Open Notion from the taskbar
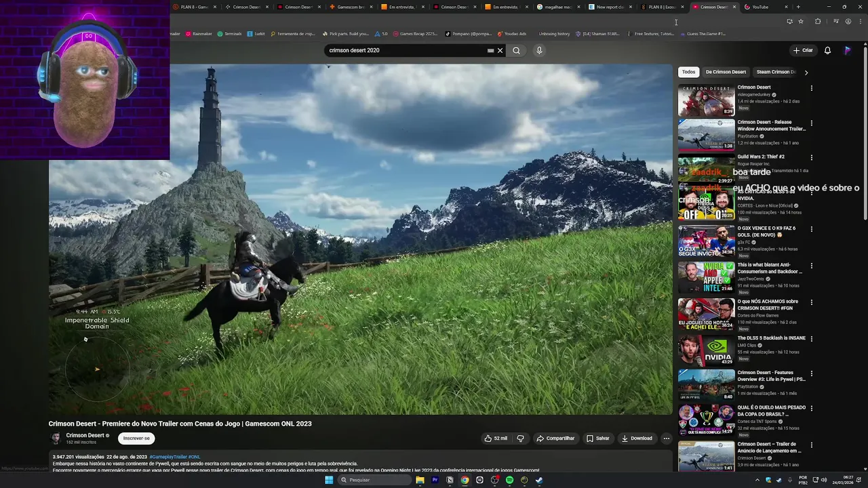This screenshot has height=488, width=868. point(450,480)
